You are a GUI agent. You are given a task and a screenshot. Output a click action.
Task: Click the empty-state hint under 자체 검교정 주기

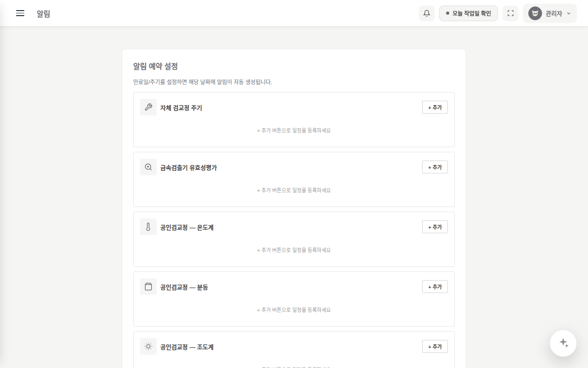pos(294,131)
